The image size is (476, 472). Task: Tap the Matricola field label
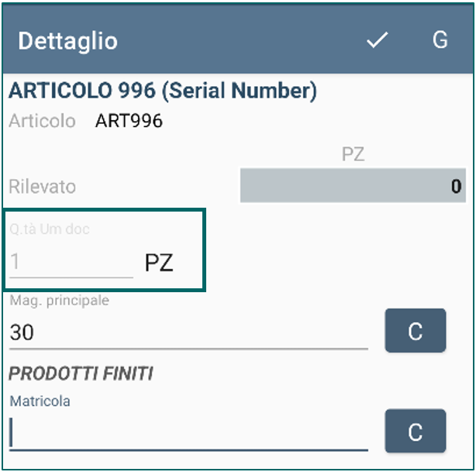click(x=40, y=401)
